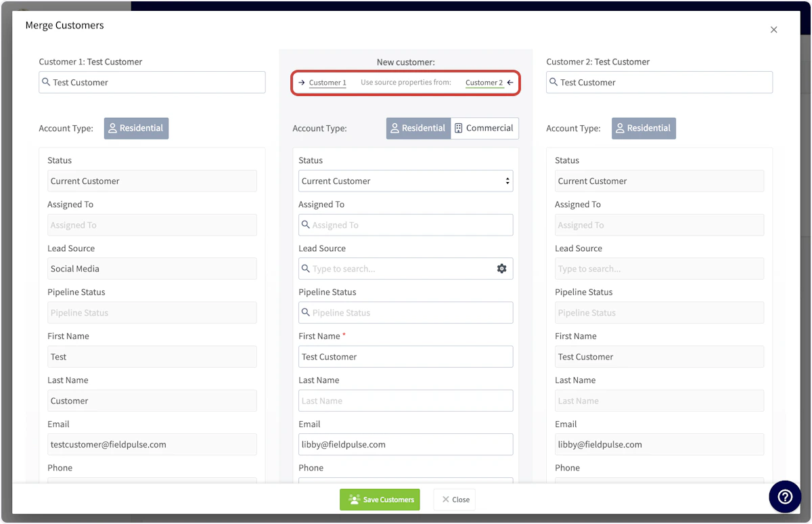Image resolution: width=812 pixels, height=524 pixels.
Task: Click Customer 2 email libby@fieldpulse.com
Action: click(x=660, y=445)
